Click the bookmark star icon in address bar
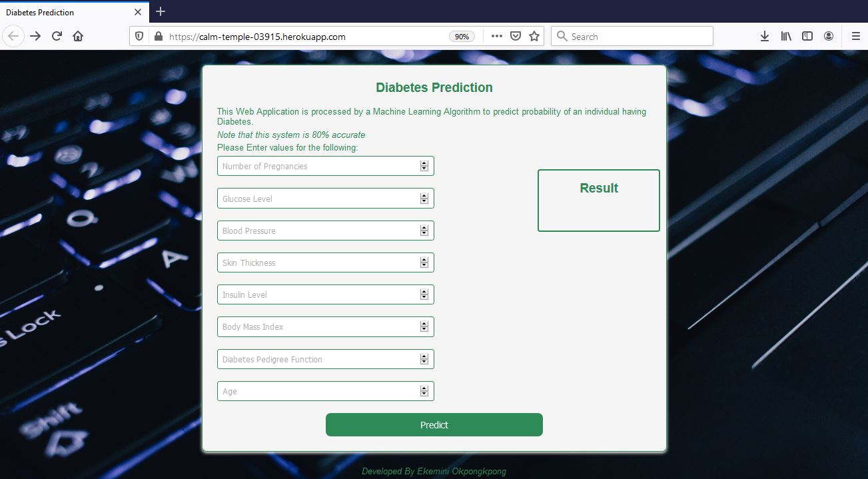 coord(534,36)
